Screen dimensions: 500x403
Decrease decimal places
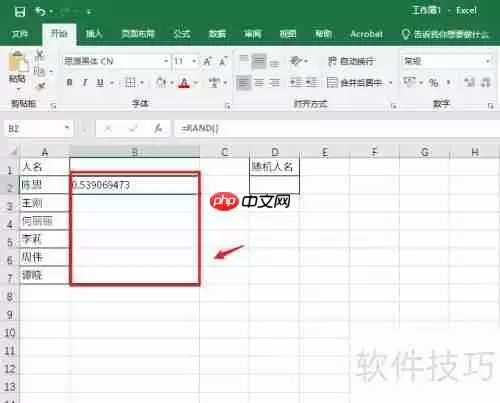click(486, 82)
